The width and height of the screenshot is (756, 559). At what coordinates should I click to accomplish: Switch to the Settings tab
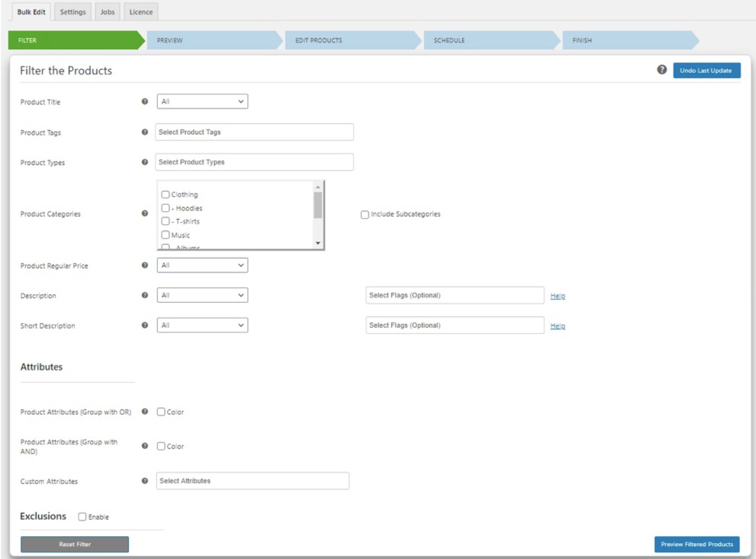pos(73,12)
